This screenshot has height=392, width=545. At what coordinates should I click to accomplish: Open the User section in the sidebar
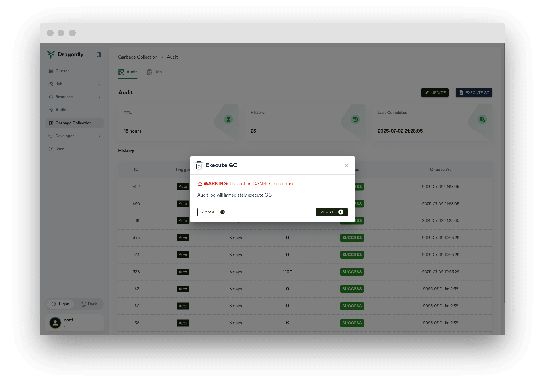pos(60,149)
